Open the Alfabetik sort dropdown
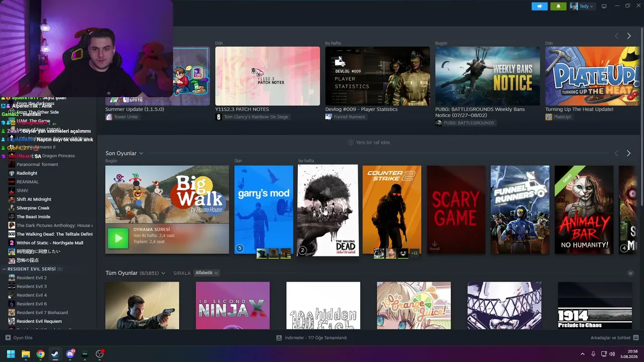644x362 pixels. 206,273
